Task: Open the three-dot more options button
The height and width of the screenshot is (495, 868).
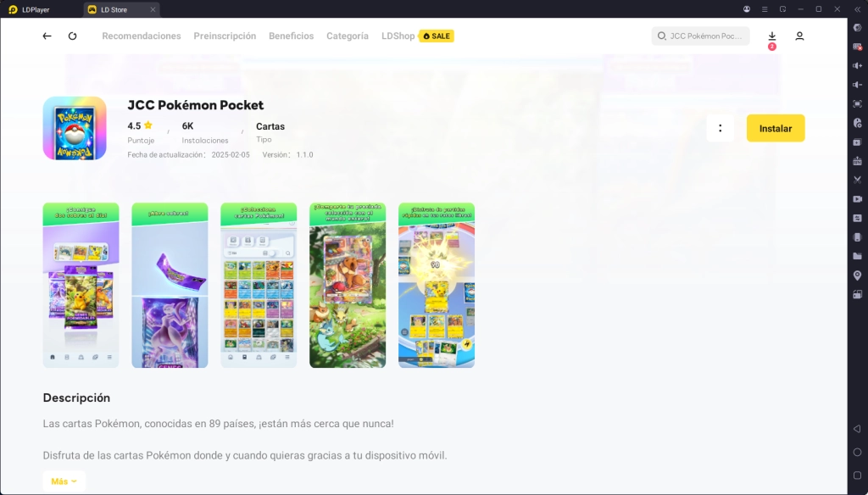Action: click(x=721, y=129)
